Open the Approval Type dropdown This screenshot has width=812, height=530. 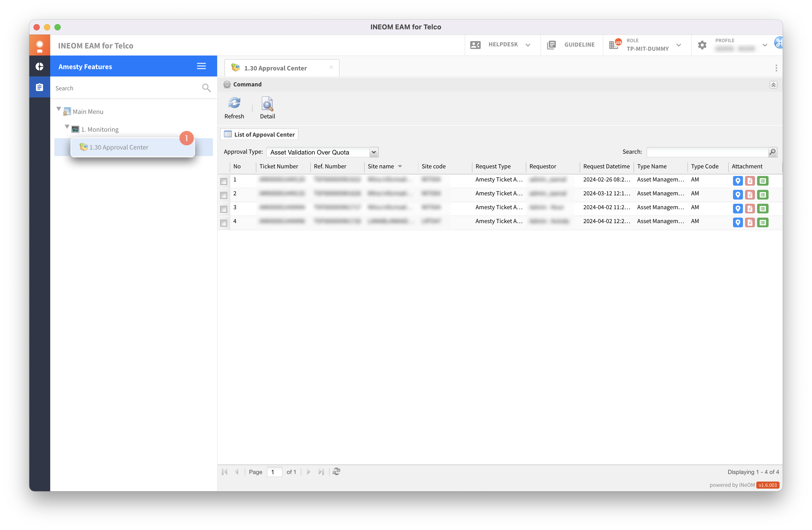(374, 152)
